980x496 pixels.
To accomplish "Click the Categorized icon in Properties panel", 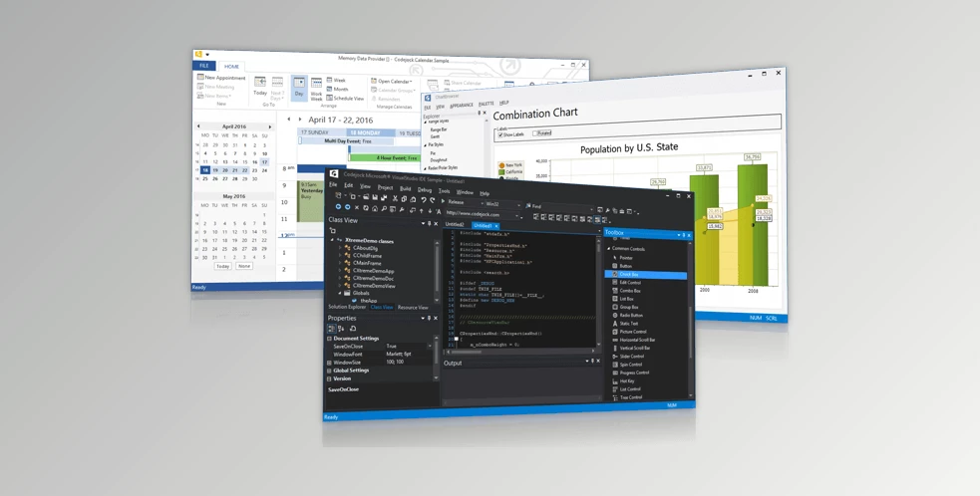I will tap(332, 329).
